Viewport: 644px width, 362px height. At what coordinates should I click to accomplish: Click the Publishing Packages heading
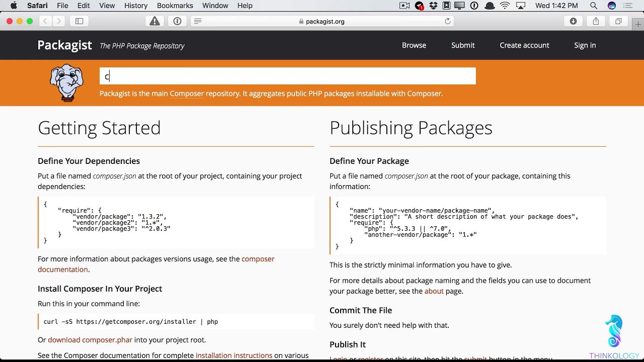pos(411,128)
